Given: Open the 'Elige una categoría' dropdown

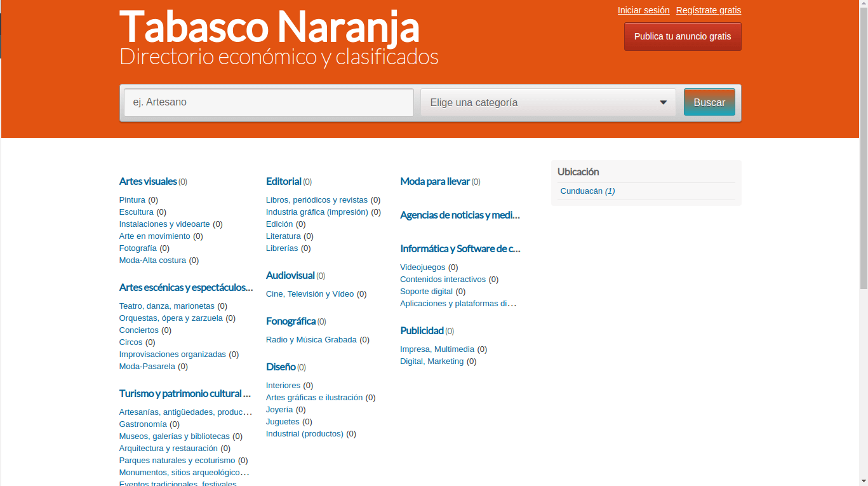Looking at the screenshot, I should 547,102.
